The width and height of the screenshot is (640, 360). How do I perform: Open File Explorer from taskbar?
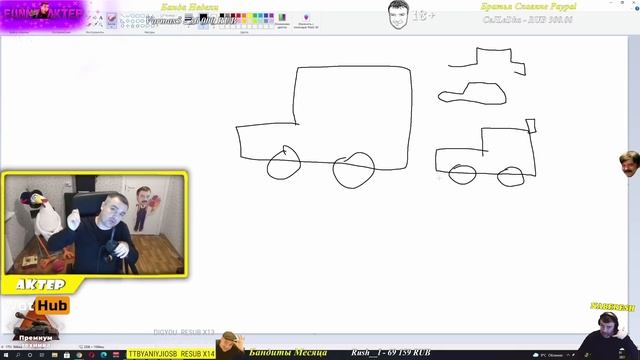coord(55,355)
